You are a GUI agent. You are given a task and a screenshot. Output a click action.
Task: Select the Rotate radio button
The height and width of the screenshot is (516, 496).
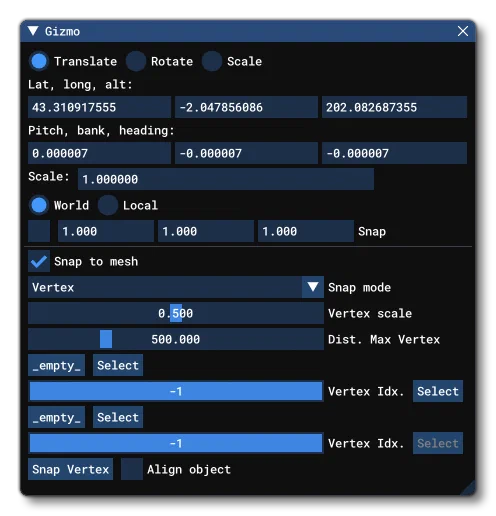click(136, 61)
